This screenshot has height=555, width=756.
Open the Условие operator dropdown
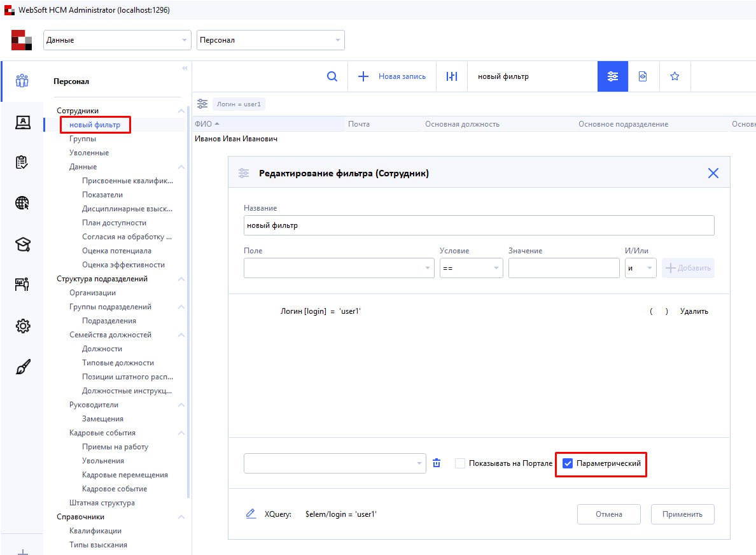coord(471,268)
